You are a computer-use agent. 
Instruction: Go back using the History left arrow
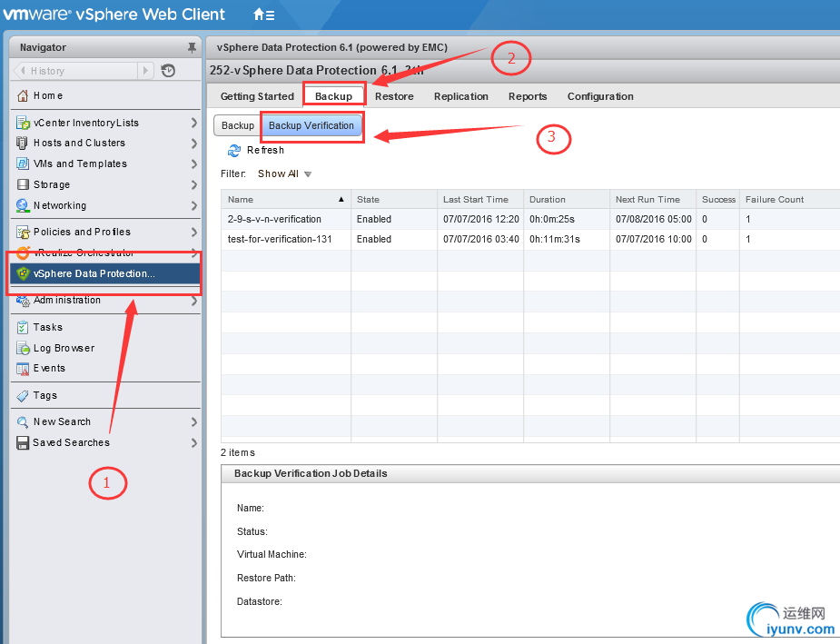(23, 71)
